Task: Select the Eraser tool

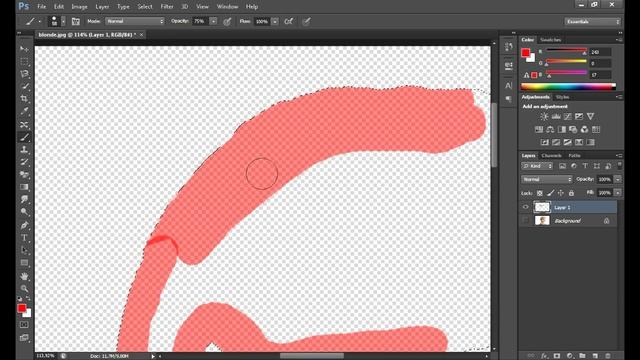Action: click(24, 175)
